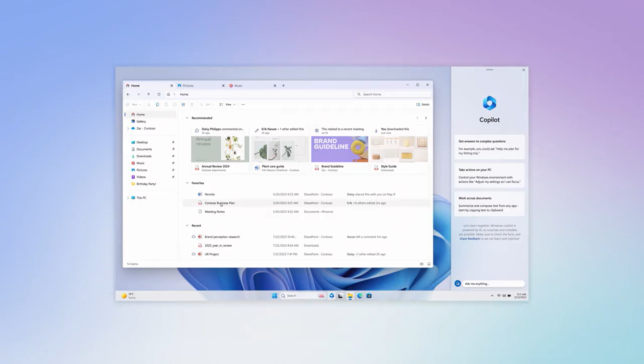Switch to the Pictures tab
Image resolution: width=644 pixels, height=364 pixels.
point(199,86)
